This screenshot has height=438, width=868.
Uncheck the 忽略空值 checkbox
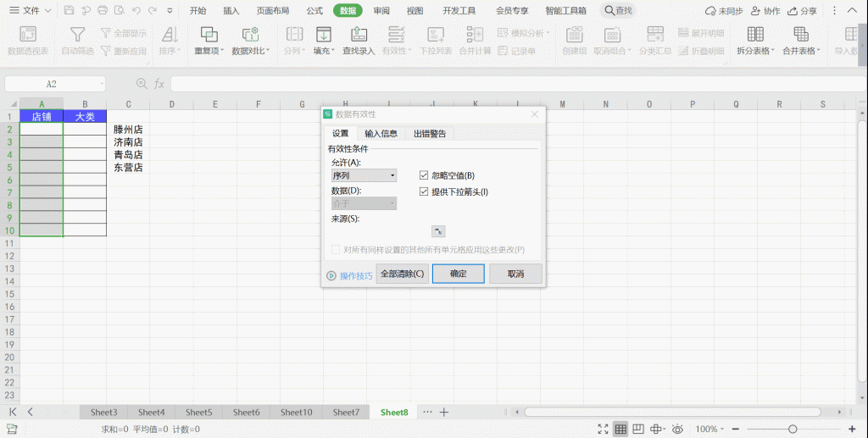[x=424, y=175]
